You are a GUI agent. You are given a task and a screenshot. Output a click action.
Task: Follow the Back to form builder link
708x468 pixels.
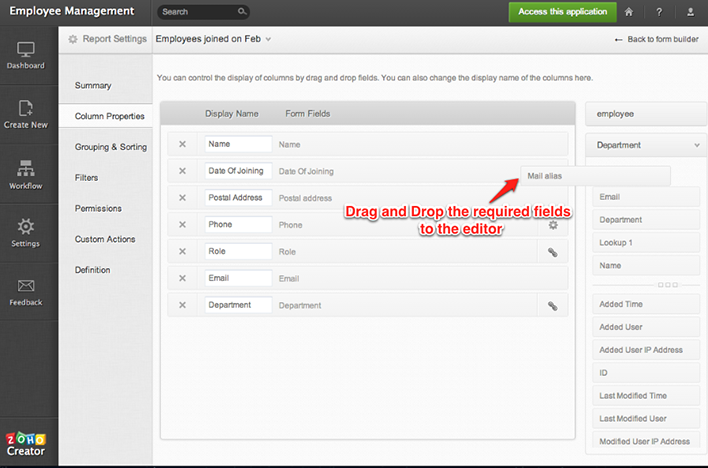[656, 39]
